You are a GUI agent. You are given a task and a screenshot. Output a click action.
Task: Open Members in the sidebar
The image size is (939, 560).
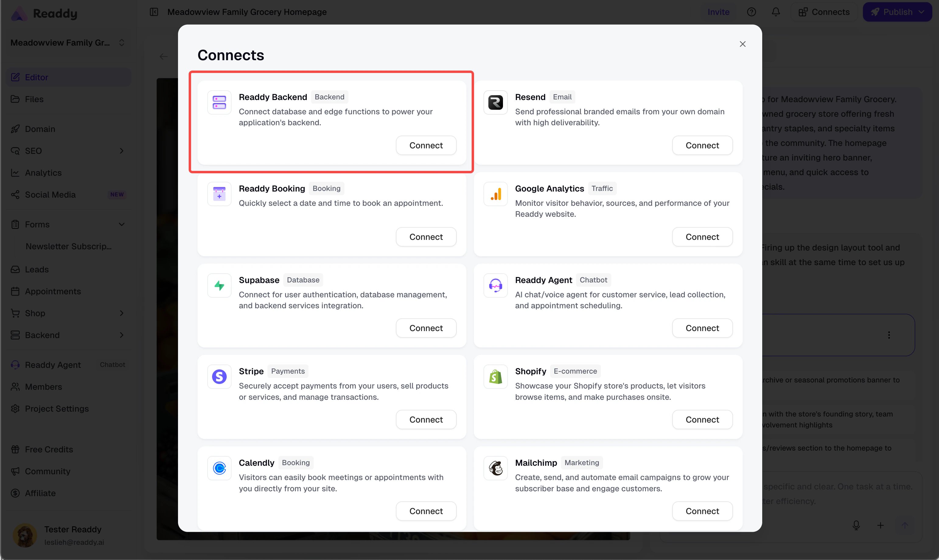(x=69, y=387)
